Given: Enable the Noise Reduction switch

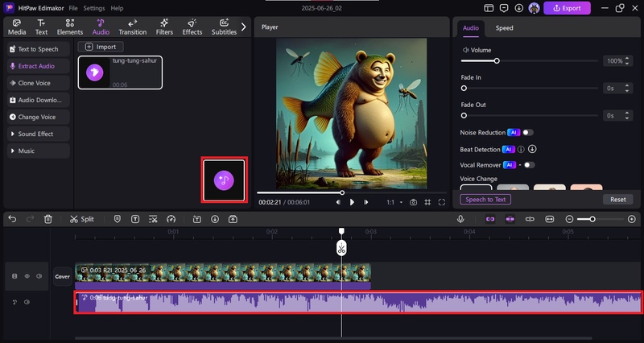Looking at the screenshot, I should coord(527,132).
